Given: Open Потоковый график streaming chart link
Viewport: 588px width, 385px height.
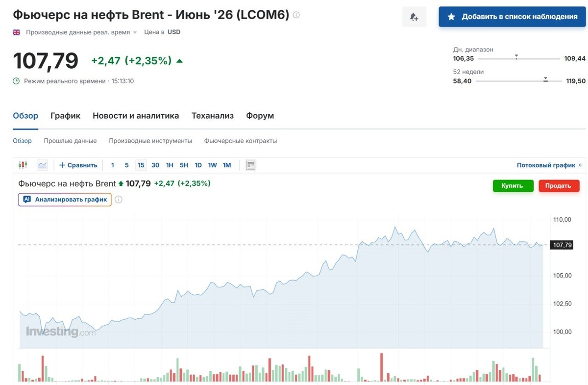Looking at the screenshot, I should click(549, 165).
